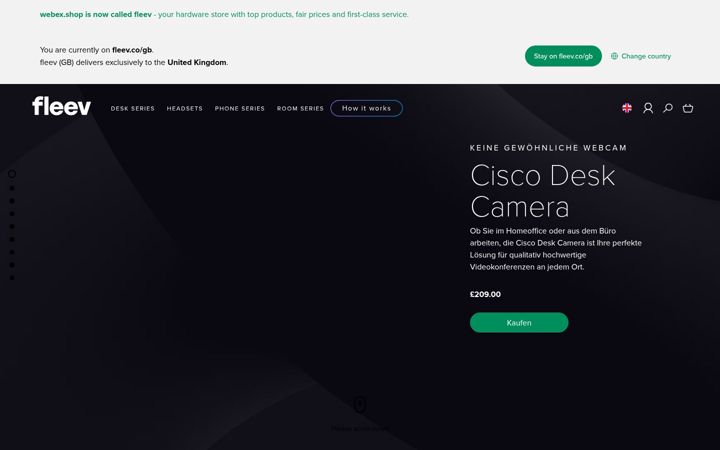Screen dimensions: 720x450
Task: Open the Desk Series menu
Action: [x=133, y=108]
